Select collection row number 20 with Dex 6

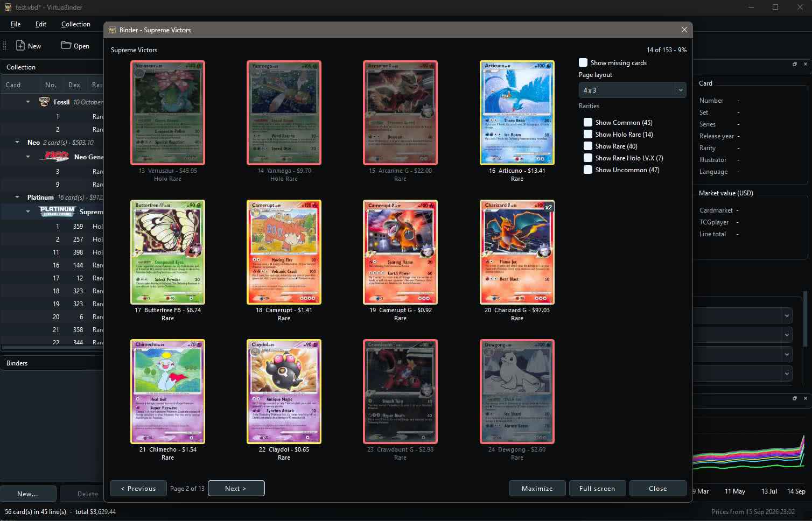pos(52,317)
